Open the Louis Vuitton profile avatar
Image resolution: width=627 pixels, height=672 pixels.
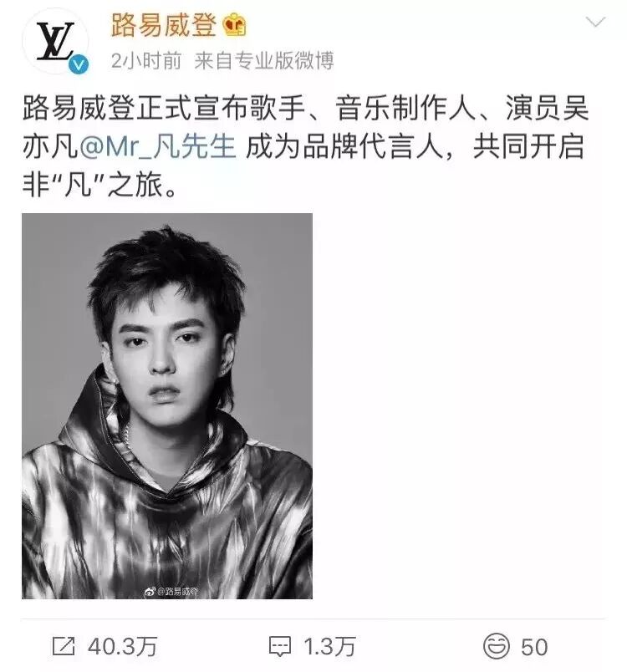coord(55,41)
